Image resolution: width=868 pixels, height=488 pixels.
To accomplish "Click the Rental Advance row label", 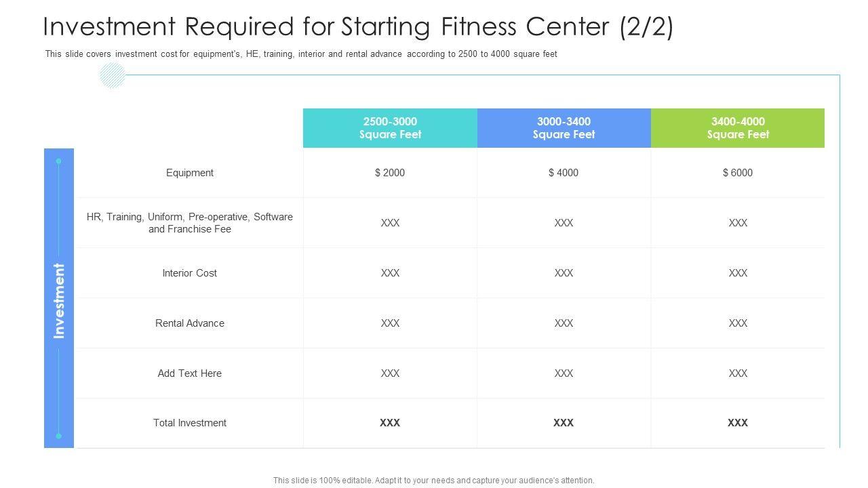I will 190,323.
